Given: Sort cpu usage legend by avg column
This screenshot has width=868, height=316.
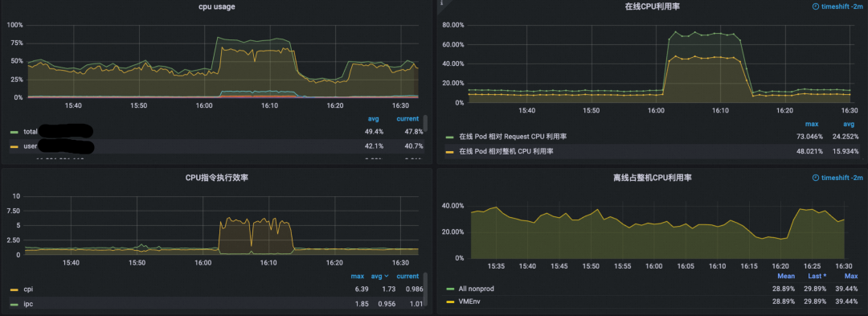Looking at the screenshot, I should pyautogui.click(x=374, y=119).
